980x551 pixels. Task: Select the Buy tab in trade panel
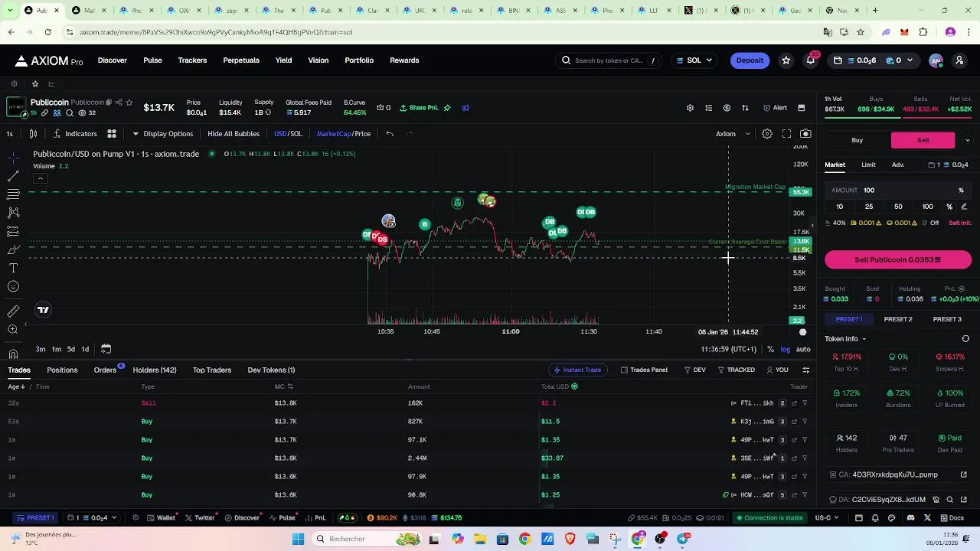tap(857, 140)
